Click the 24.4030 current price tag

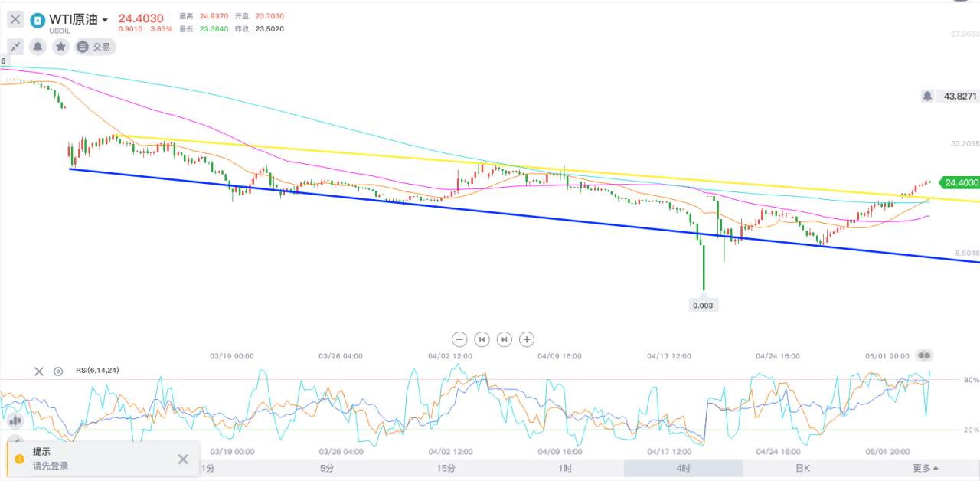(x=961, y=182)
